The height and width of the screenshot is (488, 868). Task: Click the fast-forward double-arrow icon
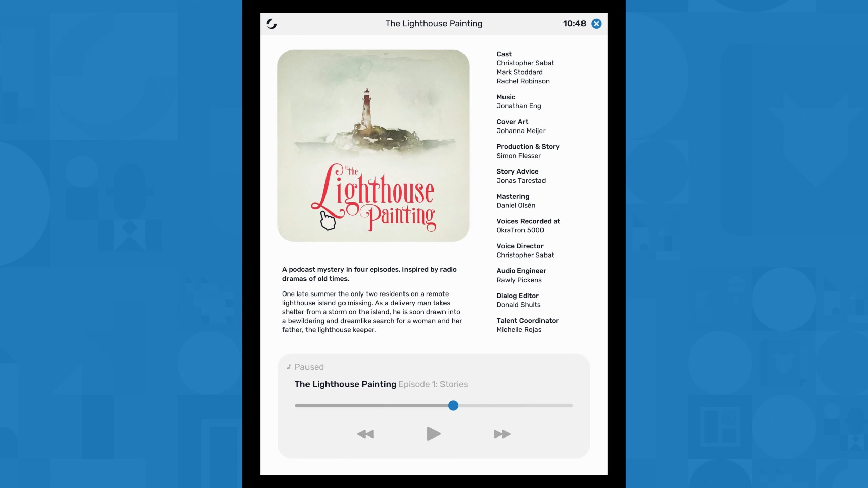pyautogui.click(x=502, y=434)
